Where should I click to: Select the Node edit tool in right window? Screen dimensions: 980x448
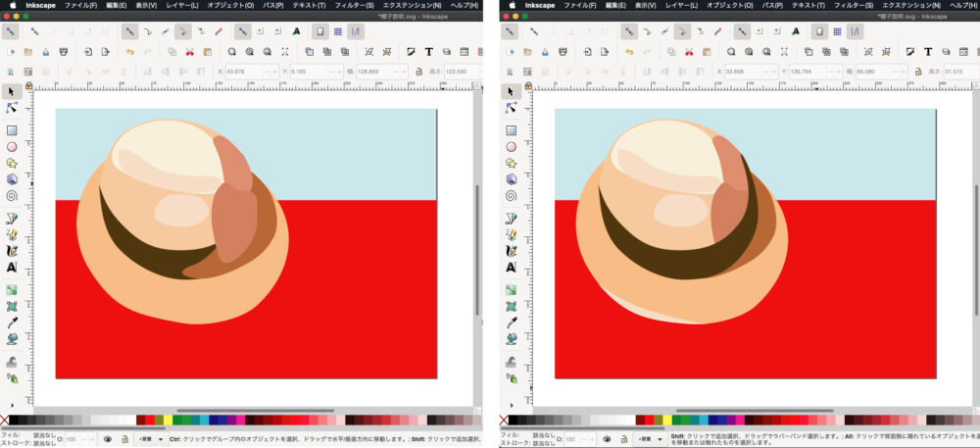513,108
